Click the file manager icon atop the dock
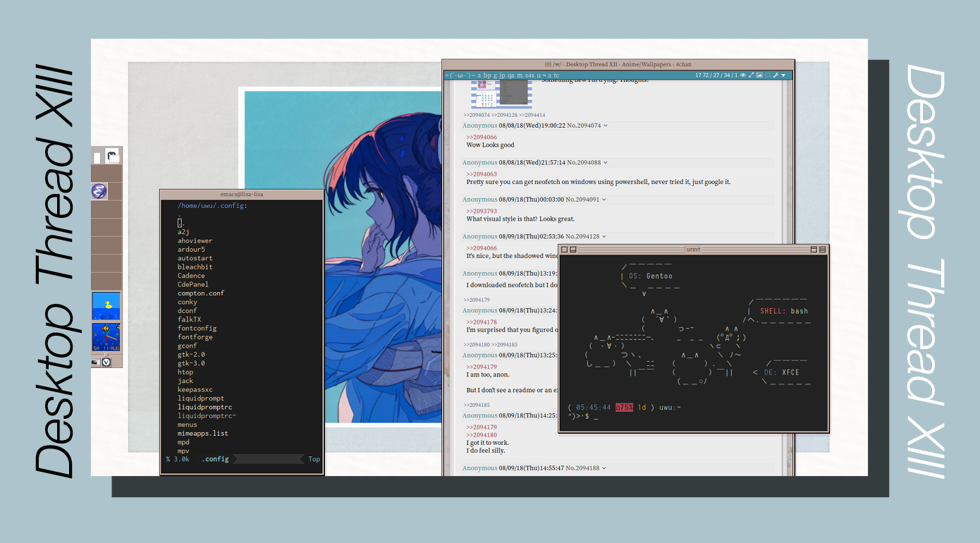Screen dimensions: 980x543 tap(112, 156)
